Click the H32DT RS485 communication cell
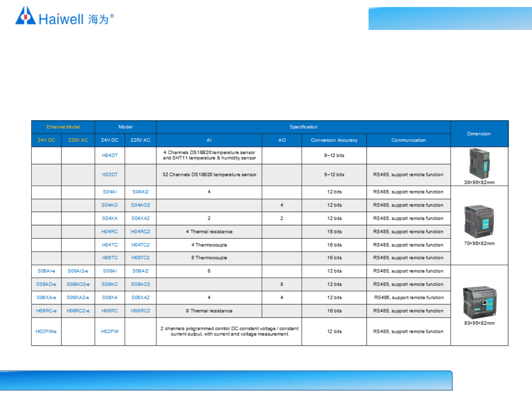This screenshot has width=532, height=399. (409, 175)
